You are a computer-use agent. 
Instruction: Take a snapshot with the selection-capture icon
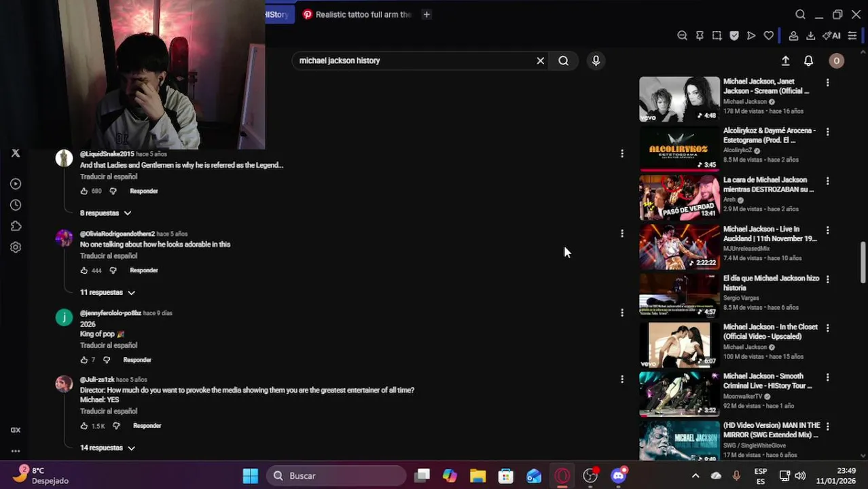click(x=717, y=35)
